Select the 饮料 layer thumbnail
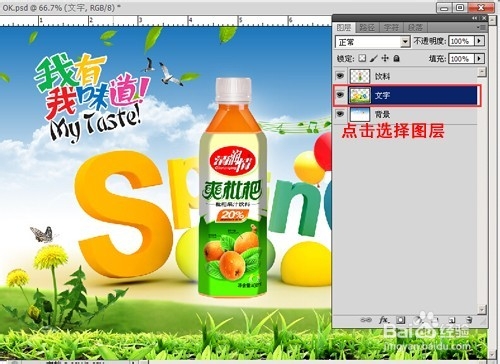Viewport: 500px width, 364px height. tap(360, 76)
